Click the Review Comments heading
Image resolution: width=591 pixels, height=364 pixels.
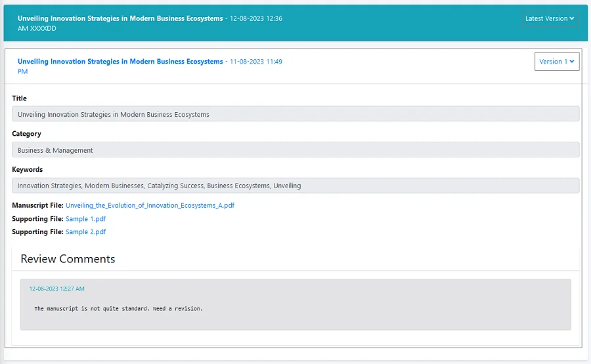(x=68, y=259)
